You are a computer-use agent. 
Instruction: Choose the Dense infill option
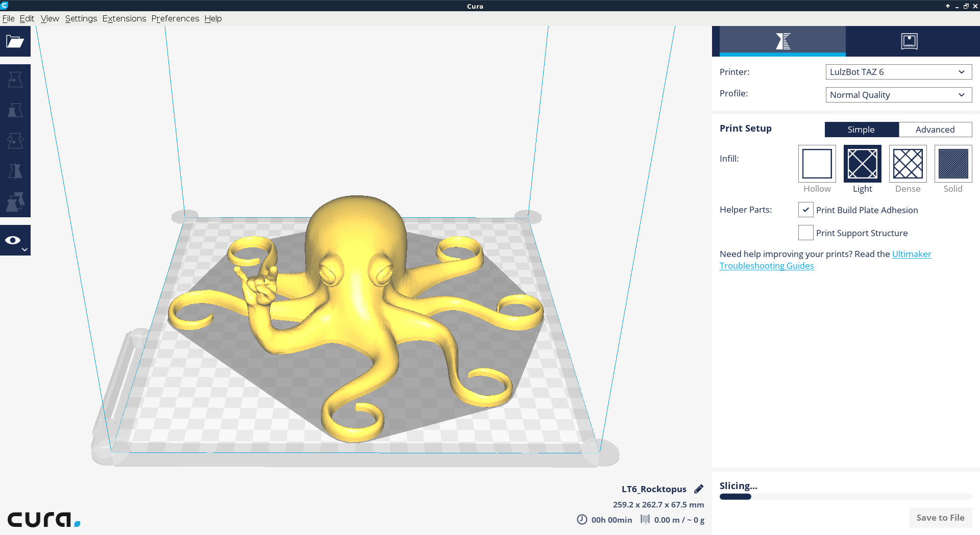pos(908,164)
